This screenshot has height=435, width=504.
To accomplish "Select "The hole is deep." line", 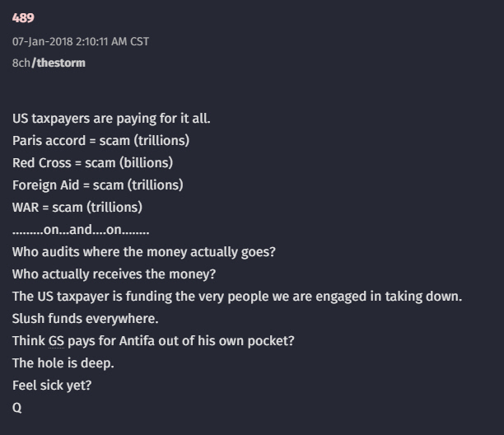I will coord(63,362).
